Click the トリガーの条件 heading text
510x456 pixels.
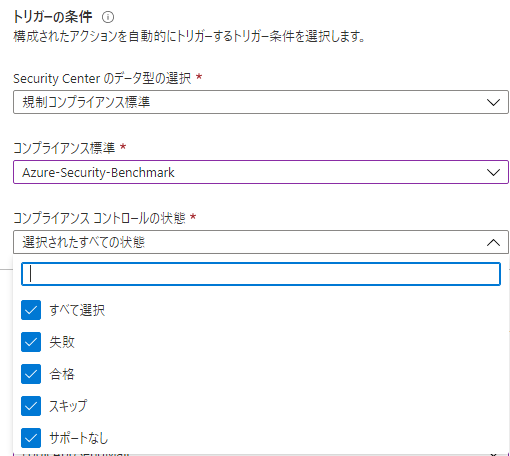(53, 17)
